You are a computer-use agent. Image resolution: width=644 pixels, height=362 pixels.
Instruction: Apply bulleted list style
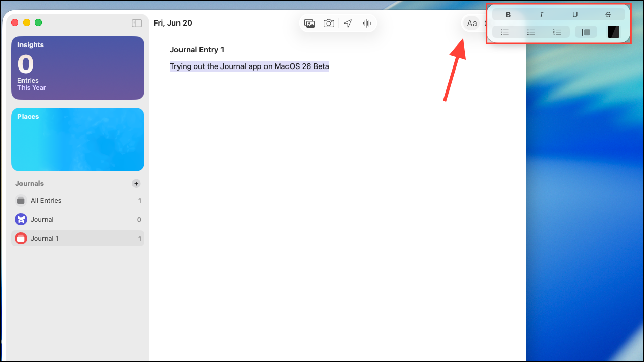coord(505,32)
